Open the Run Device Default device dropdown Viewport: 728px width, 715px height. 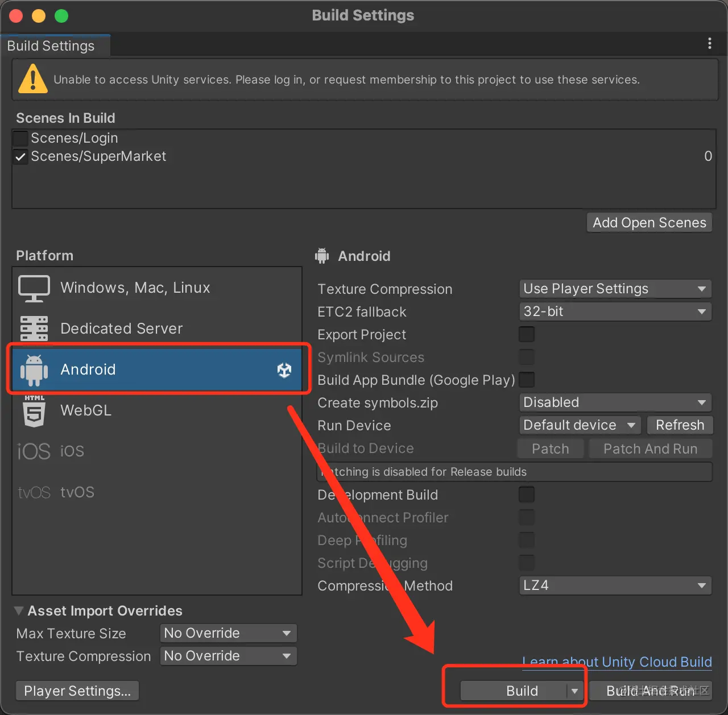pos(580,425)
